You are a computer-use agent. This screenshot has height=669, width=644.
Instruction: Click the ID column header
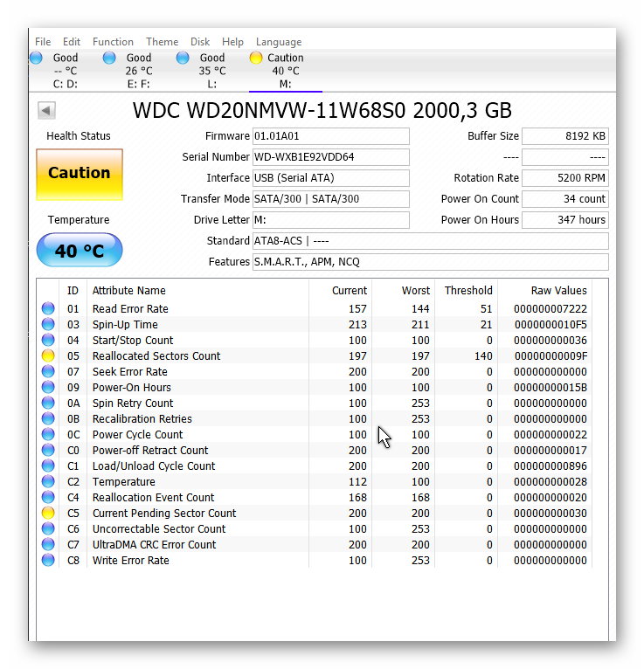(x=73, y=291)
